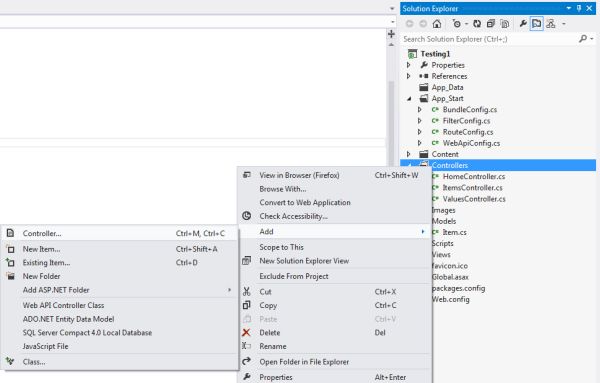Viewport: 600px width, 383px height.
Task: Open the Add submenu
Action: pyautogui.click(x=335, y=231)
